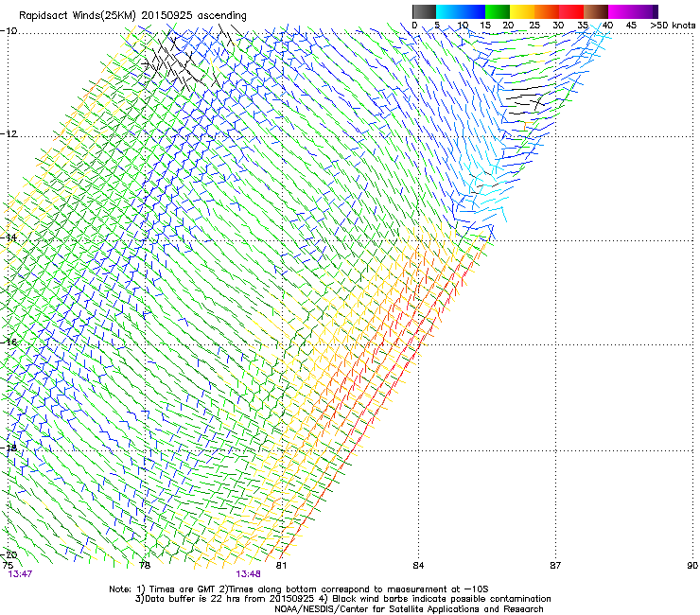This screenshot has height=615, width=700.
Task: Click the longitude label '81'
Action: tap(281, 566)
